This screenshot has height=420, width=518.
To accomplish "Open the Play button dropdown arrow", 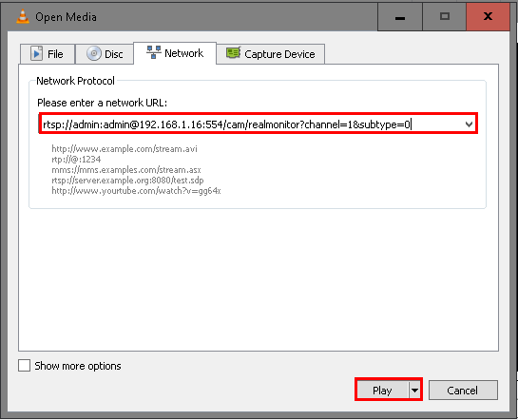I will [414, 391].
